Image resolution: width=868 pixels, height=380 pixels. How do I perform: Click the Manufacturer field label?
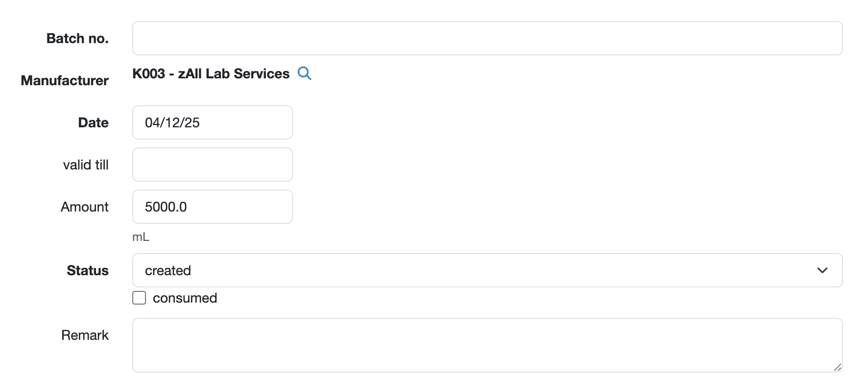coord(65,80)
